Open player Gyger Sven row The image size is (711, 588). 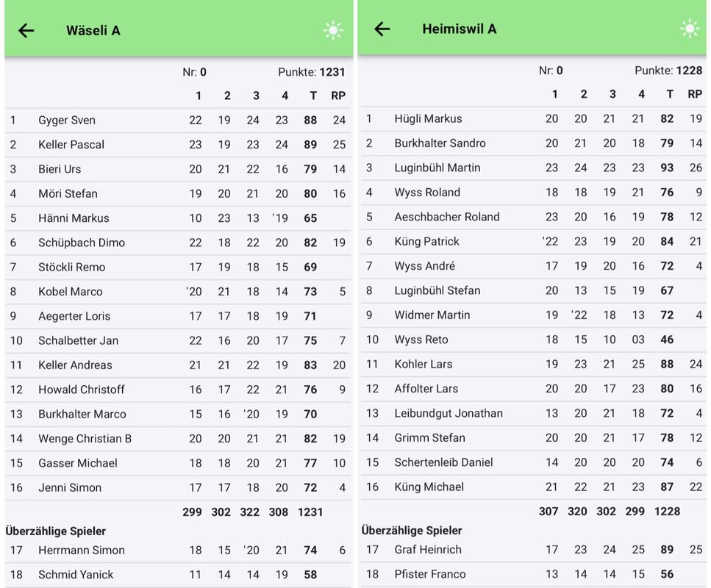click(67, 120)
